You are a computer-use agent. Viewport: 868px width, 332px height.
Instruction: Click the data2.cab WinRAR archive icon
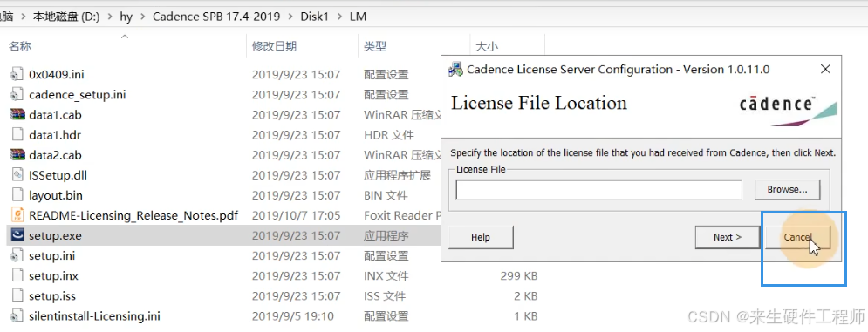pyautogui.click(x=17, y=155)
